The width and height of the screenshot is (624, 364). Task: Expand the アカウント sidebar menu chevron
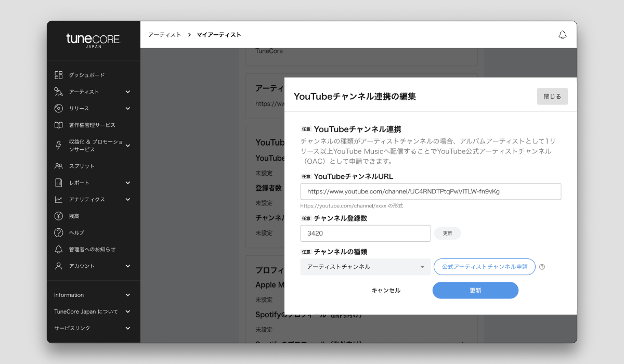[128, 266]
